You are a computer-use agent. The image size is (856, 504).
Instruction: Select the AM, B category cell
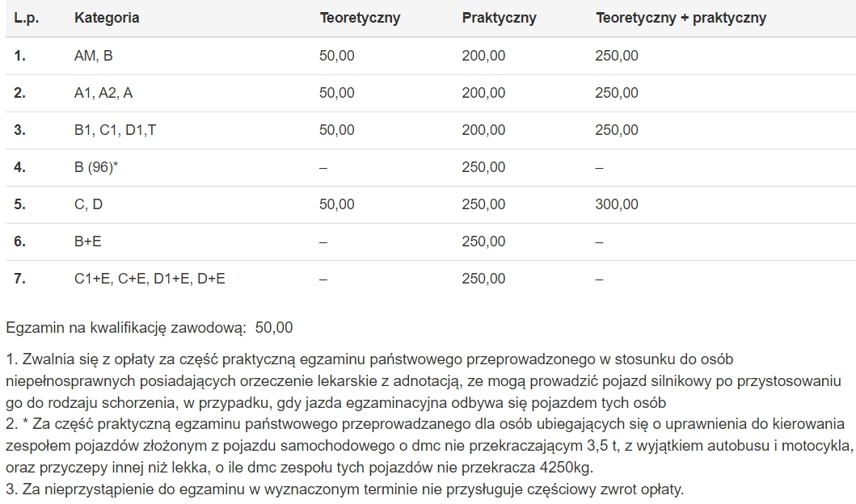(x=93, y=56)
